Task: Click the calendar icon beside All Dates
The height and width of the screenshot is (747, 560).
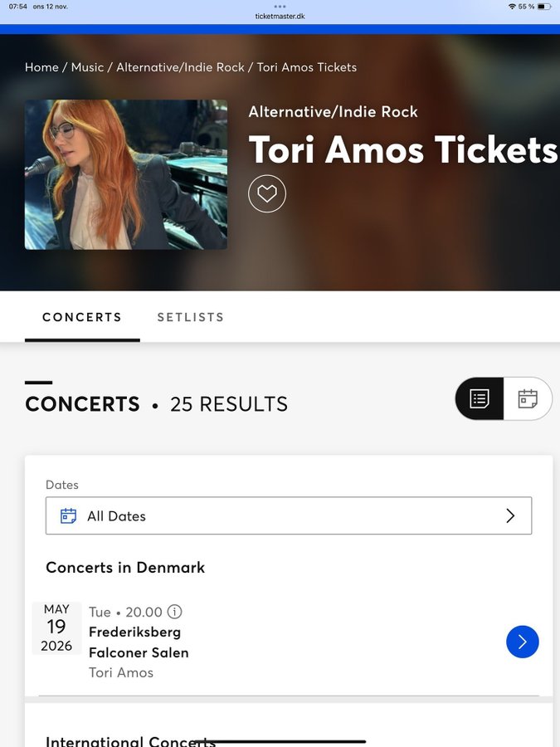Action: [69, 515]
